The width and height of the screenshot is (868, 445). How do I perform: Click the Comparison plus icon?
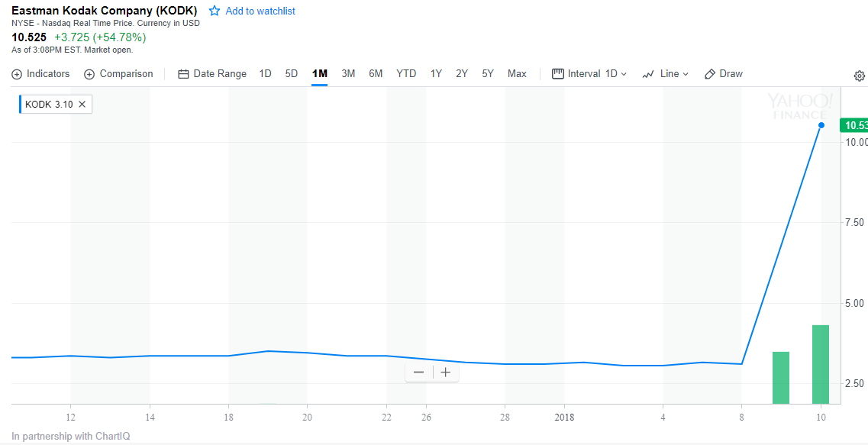pos(89,74)
